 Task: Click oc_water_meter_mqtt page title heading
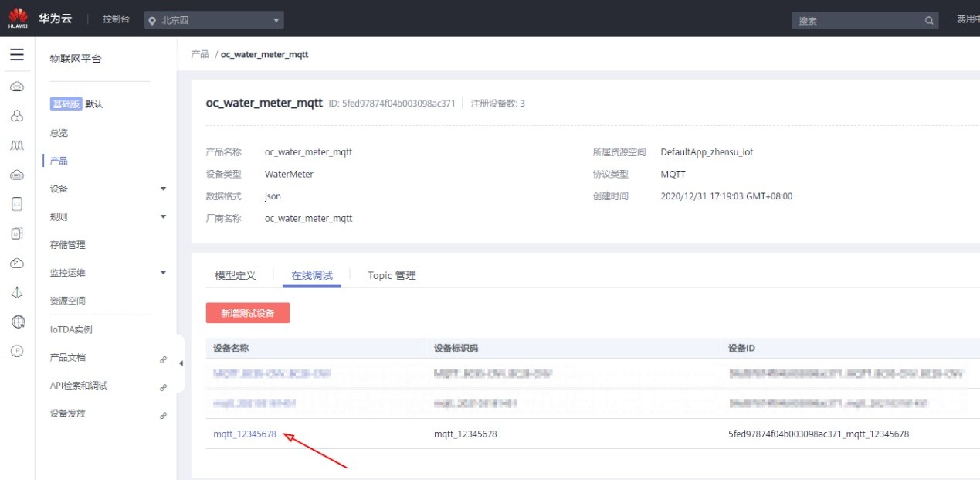click(x=264, y=103)
